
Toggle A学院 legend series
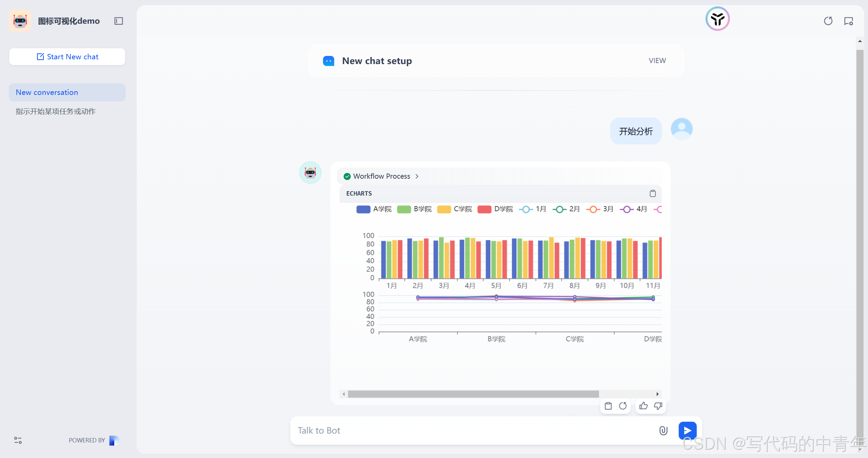[363, 209]
